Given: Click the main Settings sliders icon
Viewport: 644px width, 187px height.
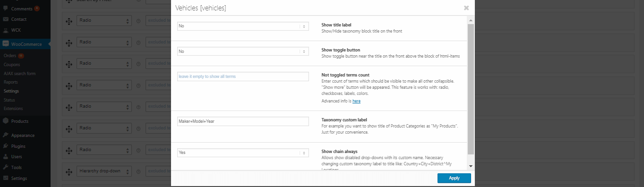Looking at the screenshot, I should tap(6, 178).
